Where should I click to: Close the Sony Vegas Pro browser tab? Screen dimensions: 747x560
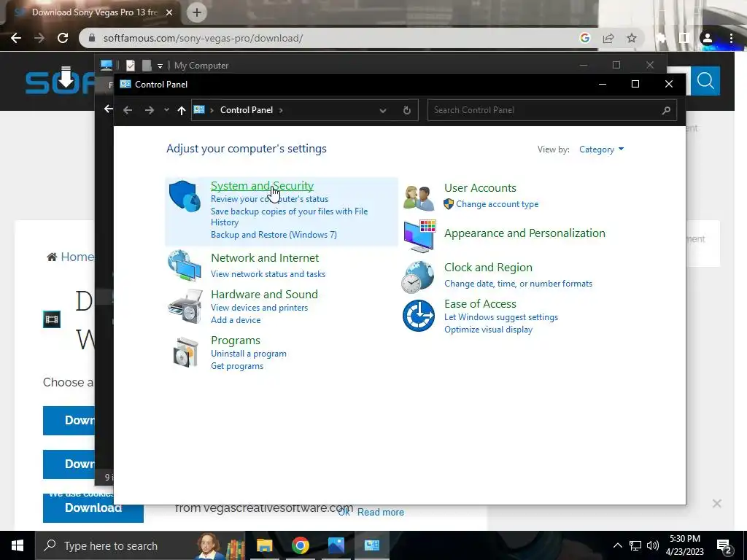point(169,12)
